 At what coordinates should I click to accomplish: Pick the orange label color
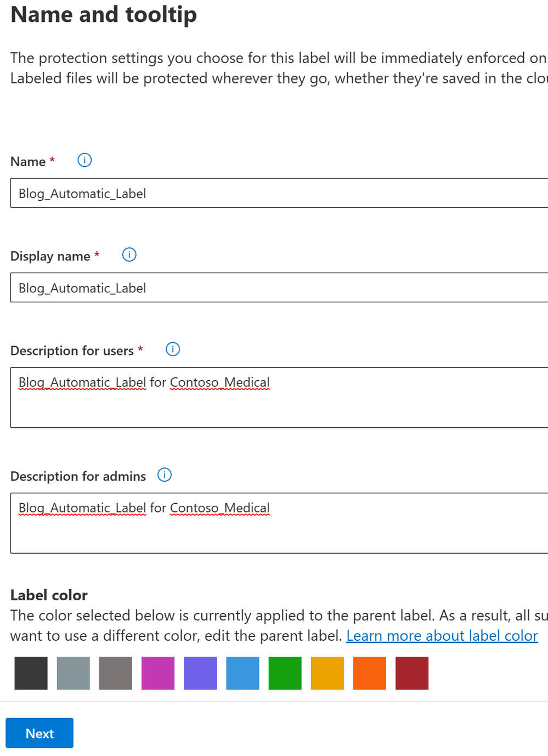point(370,673)
